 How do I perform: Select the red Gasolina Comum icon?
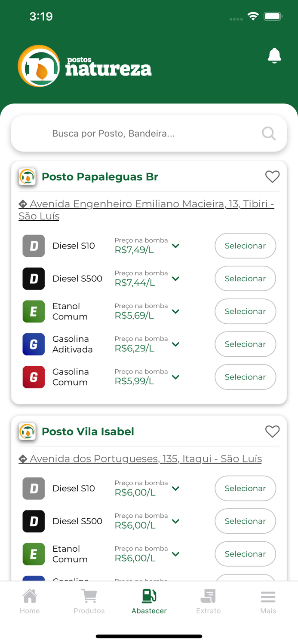click(x=34, y=377)
